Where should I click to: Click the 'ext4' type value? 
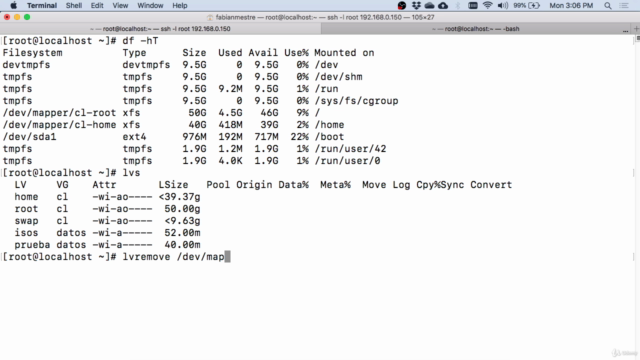click(x=134, y=137)
